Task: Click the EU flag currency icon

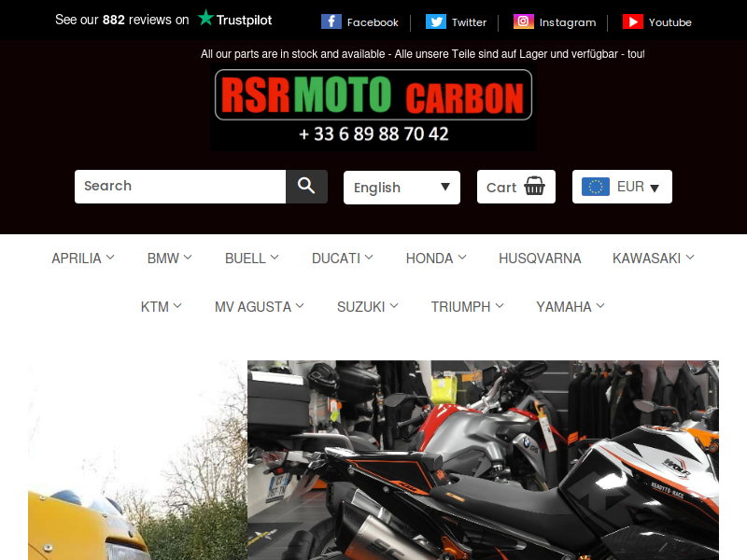Action: (596, 187)
